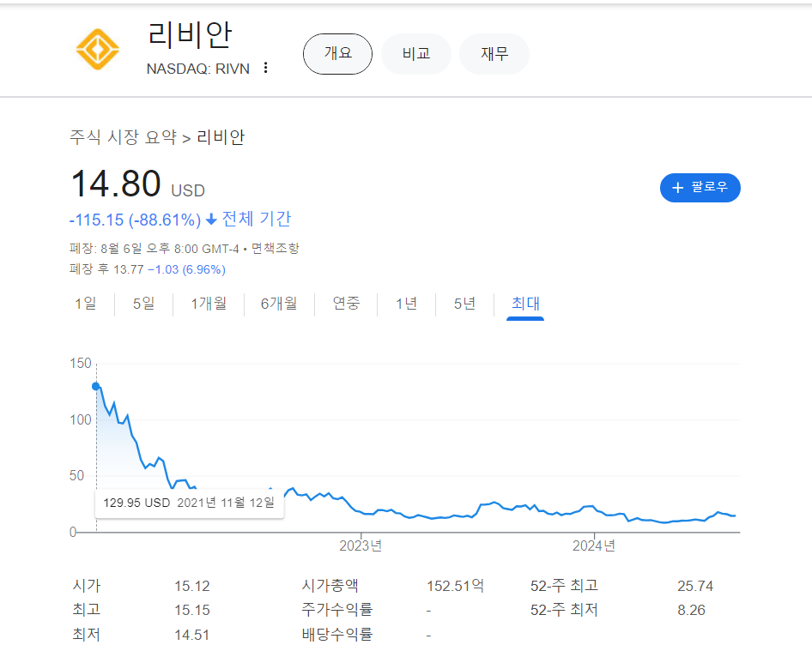Image resolution: width=812 pixels, height=651 pixels.
Task: Open the 재무 financials tab
Action: pyautogui.click(x=494, y=54)
